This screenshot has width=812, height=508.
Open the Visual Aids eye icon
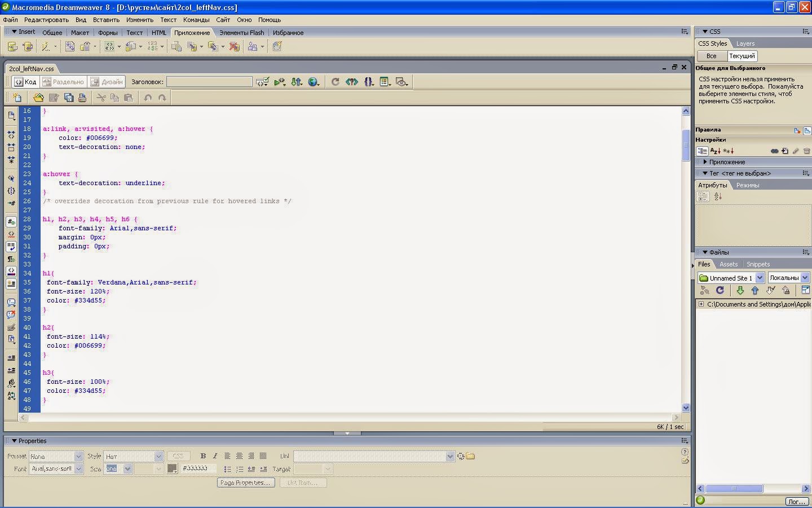(x=401, y=82)
